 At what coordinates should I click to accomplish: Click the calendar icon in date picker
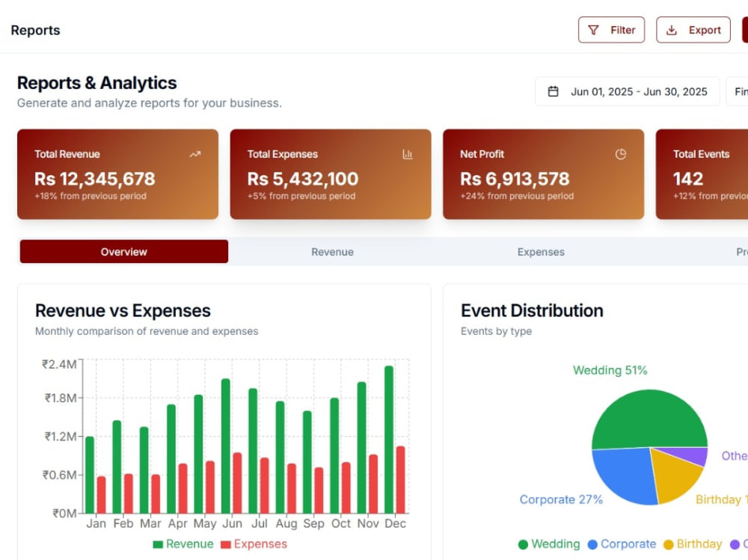[x=553, y=91]
